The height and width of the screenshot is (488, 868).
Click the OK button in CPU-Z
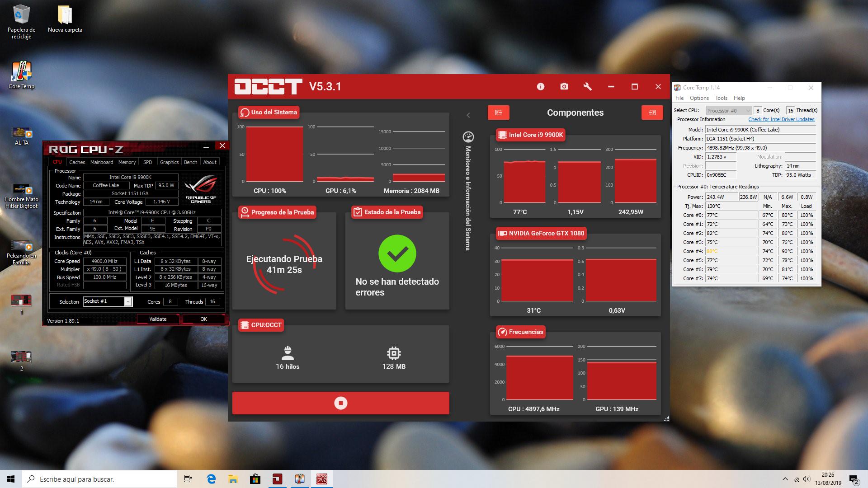pos(203,319)
